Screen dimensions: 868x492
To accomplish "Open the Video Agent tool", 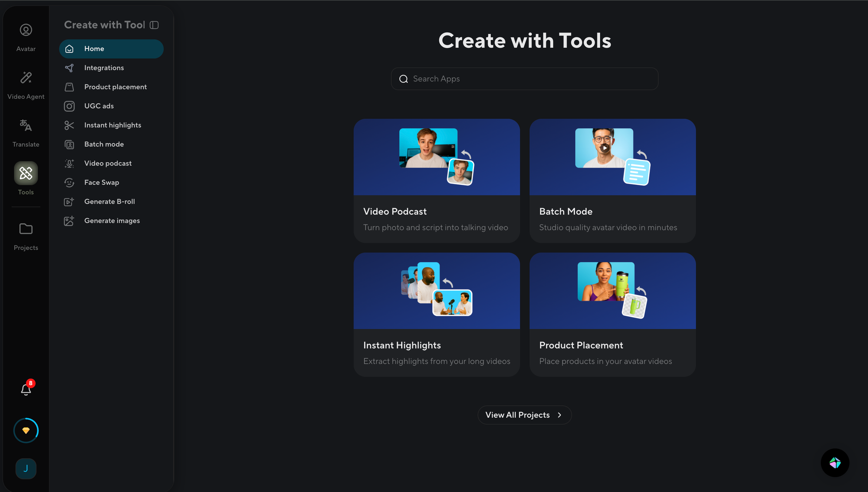I will (26, 85).
